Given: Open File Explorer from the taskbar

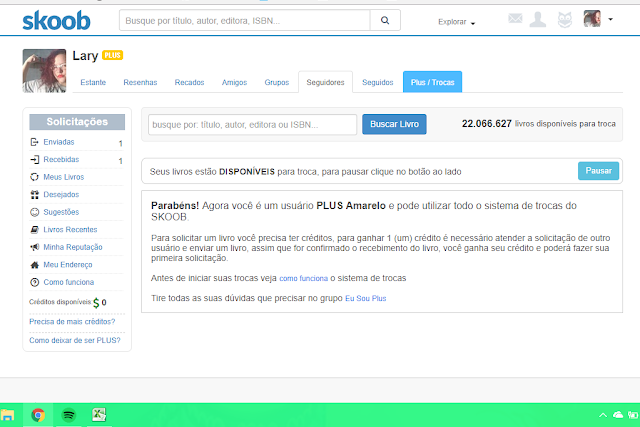Looking at the screenshot, I should point(7,415).
